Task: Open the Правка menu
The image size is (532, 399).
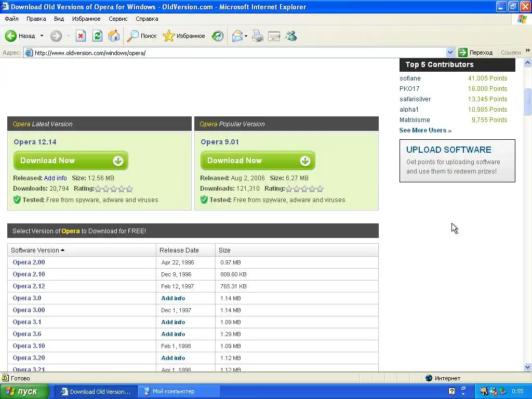Action: click(36, 19)
